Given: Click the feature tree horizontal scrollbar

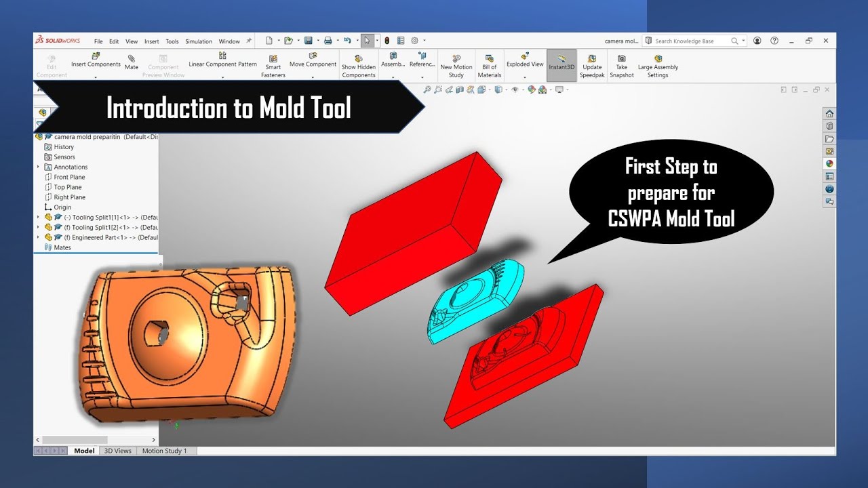Looking at the screenshot, I should point(76,440).
